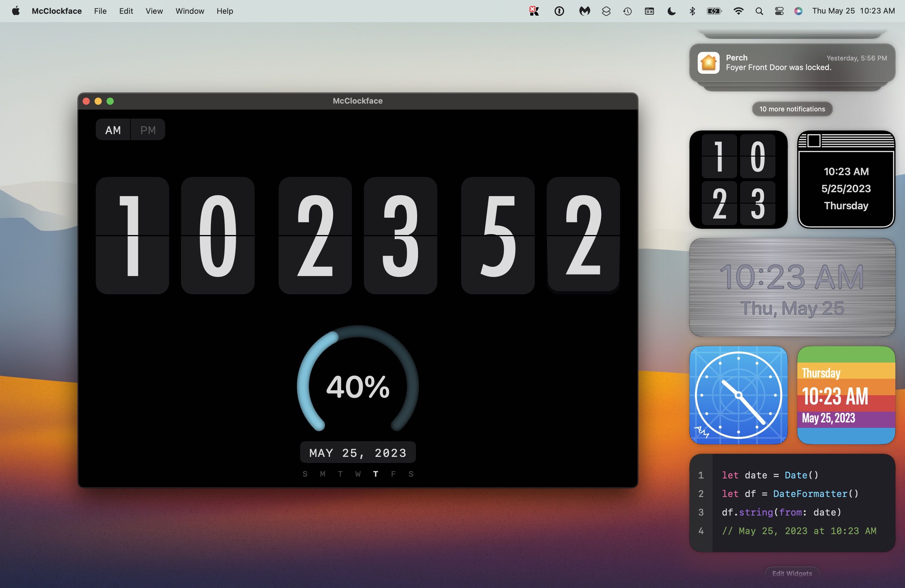Open the Bluetooth status icon
This screenshot has width=905, height=588.
point(692,11)
